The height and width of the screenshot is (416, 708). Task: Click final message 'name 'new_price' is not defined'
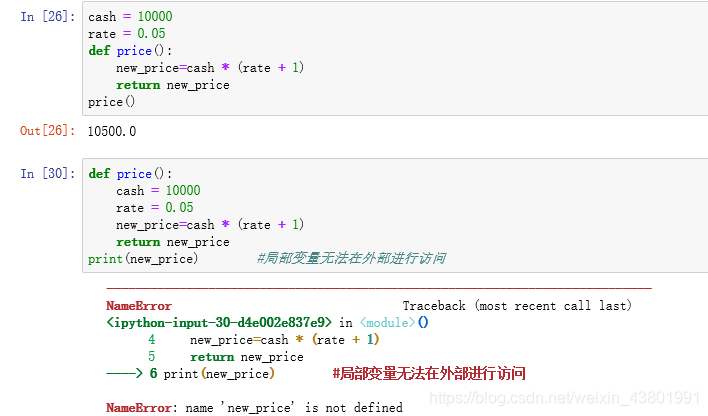pos(294,407)
